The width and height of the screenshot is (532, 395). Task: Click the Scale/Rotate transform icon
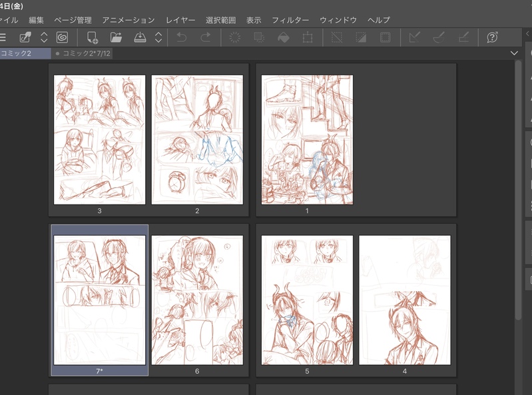(x=308, y=37)
